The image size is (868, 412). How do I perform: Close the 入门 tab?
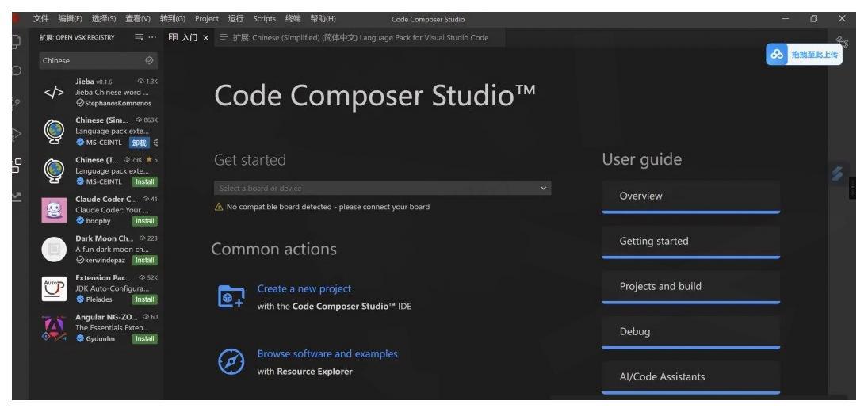205,37
